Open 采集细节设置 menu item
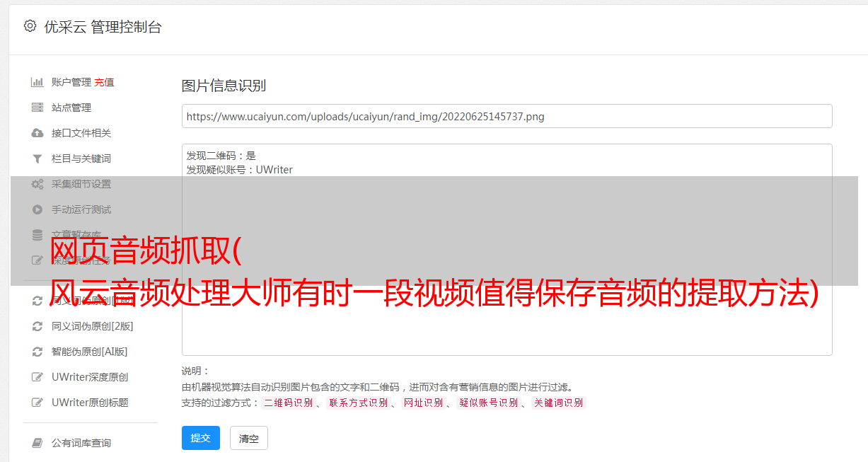The image size is (868, 462). coord(81,184)
